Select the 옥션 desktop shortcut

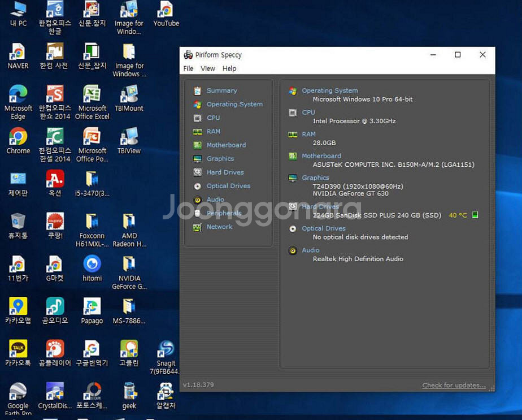coord(55,184)
